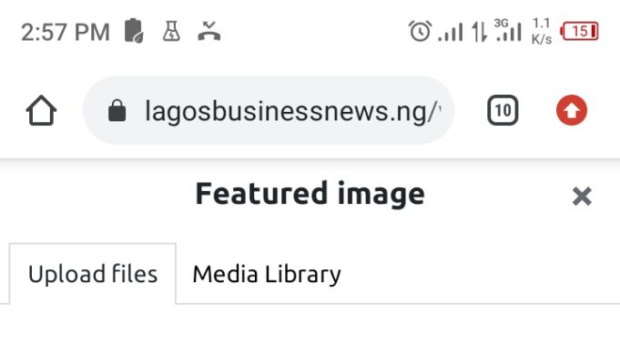This screenshot has width=620, height=364.
Task: Tap the browser Home icon
Action: 42,111
